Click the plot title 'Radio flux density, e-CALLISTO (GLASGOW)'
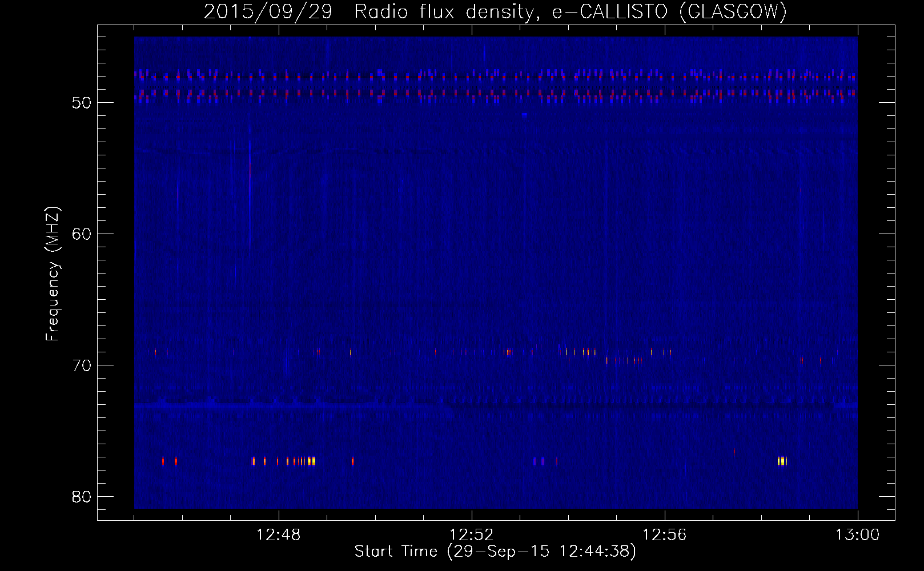The image size is (924, 571). 570,12
